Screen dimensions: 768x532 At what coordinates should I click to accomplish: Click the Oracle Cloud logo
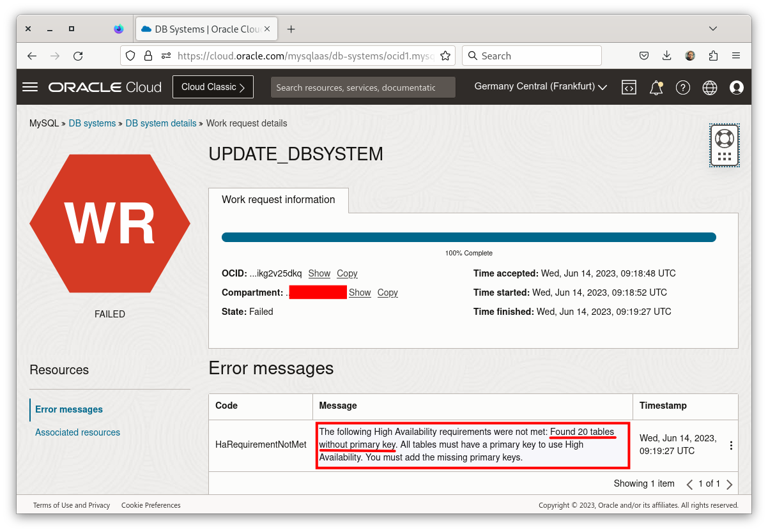(x=105, y=87)
